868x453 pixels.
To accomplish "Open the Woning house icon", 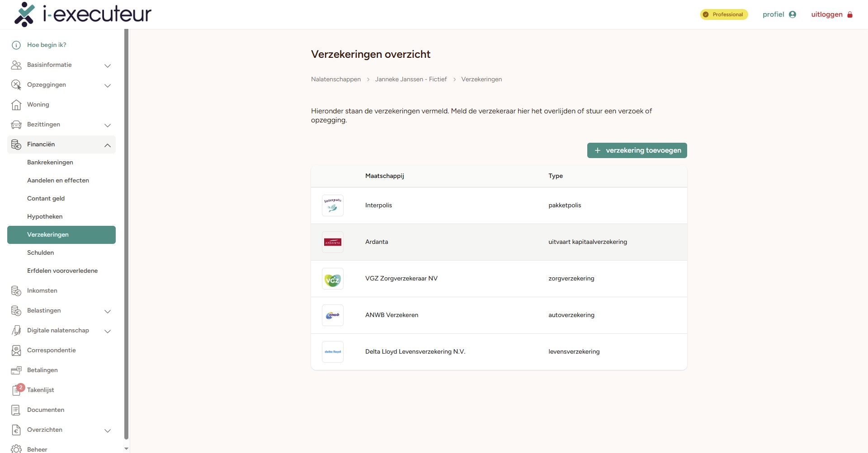I will click(x=16, y=105).
